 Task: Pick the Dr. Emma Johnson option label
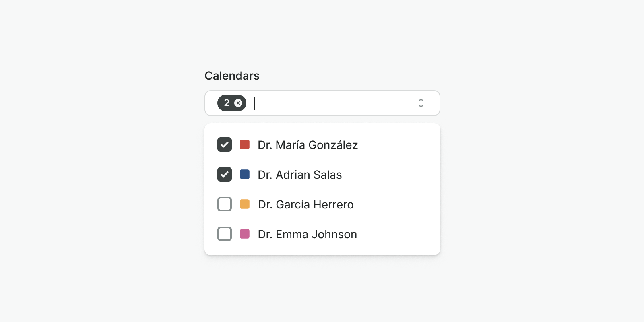pos(308,234)
